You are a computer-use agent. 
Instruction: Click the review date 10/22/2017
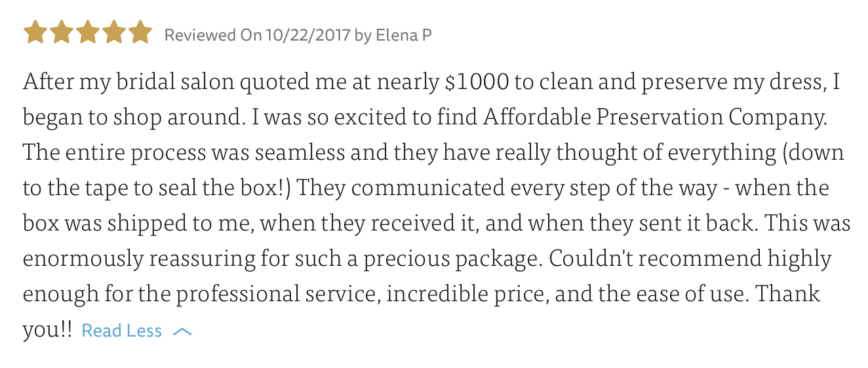[x=307, y=35]
